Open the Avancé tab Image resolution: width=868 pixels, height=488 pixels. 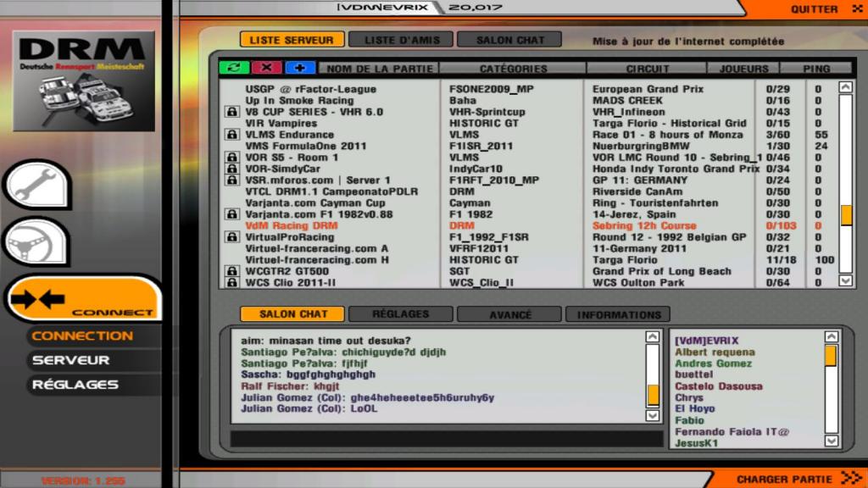(509, 314)
